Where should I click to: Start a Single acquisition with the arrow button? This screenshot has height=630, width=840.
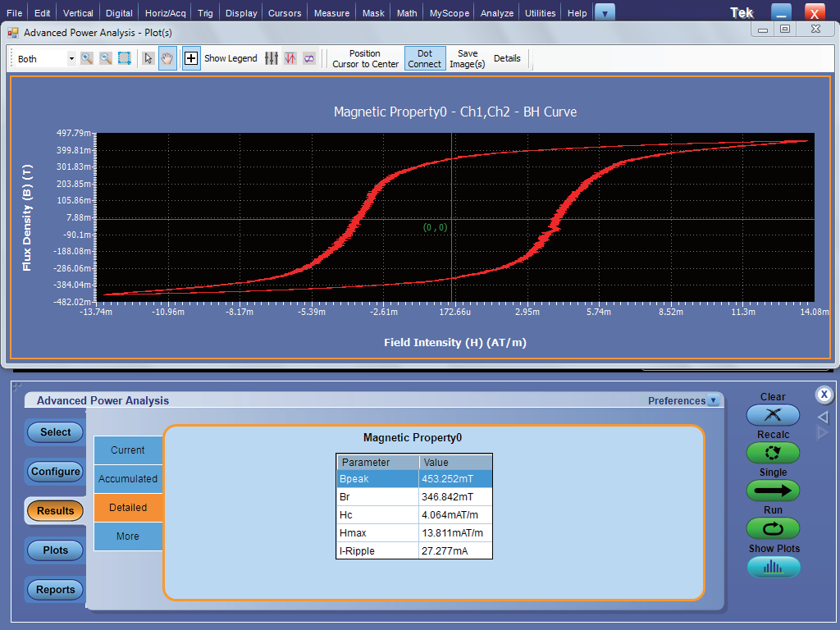tap(773, 491)
